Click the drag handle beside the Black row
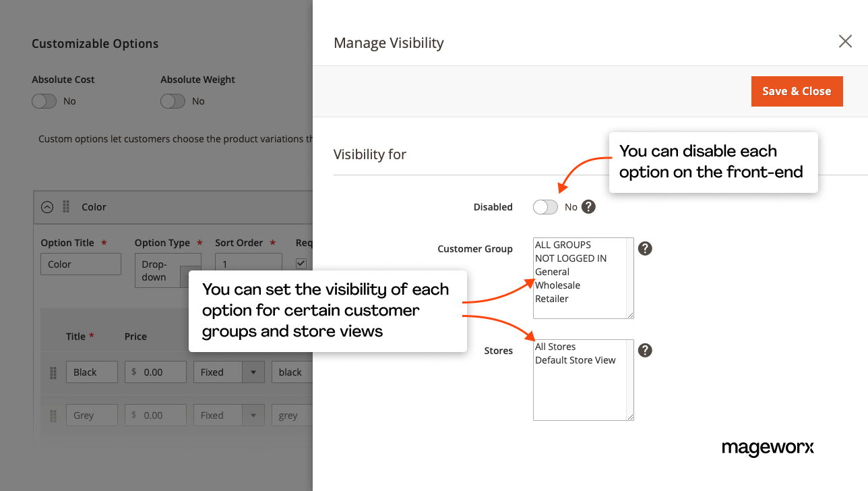Image resolution: width=868 pixels, height=491 pixels. [53, 372]
